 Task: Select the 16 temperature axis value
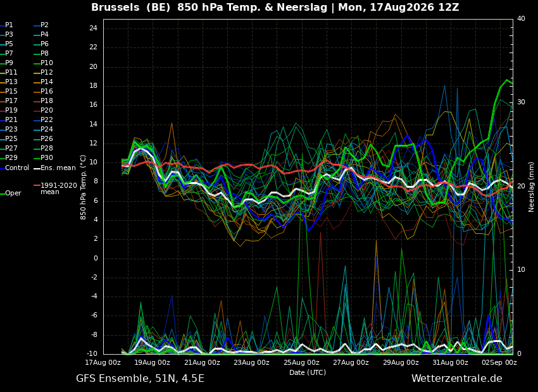click(x=93, y=105)
